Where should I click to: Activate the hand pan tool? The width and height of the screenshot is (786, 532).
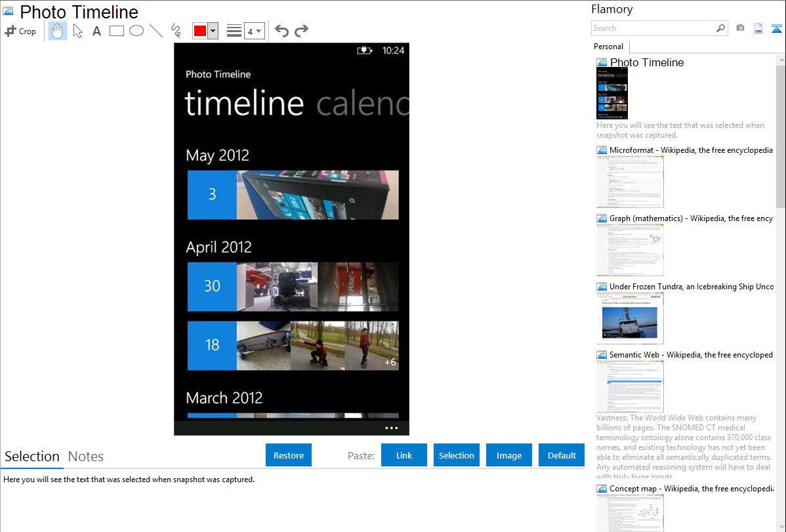[57, 31]
